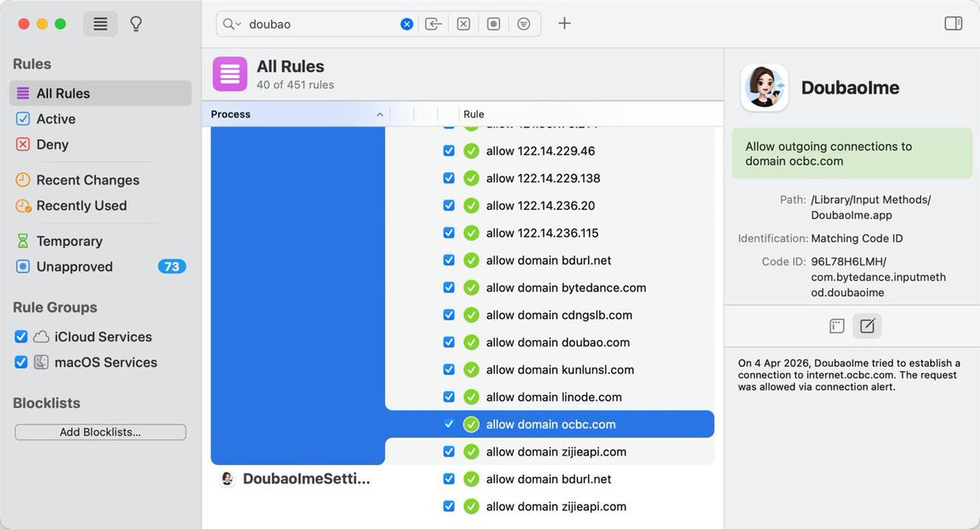The image size is (980, 529).
Task: Show Temporary rules in sidebar
Action: tap(100, 241)
